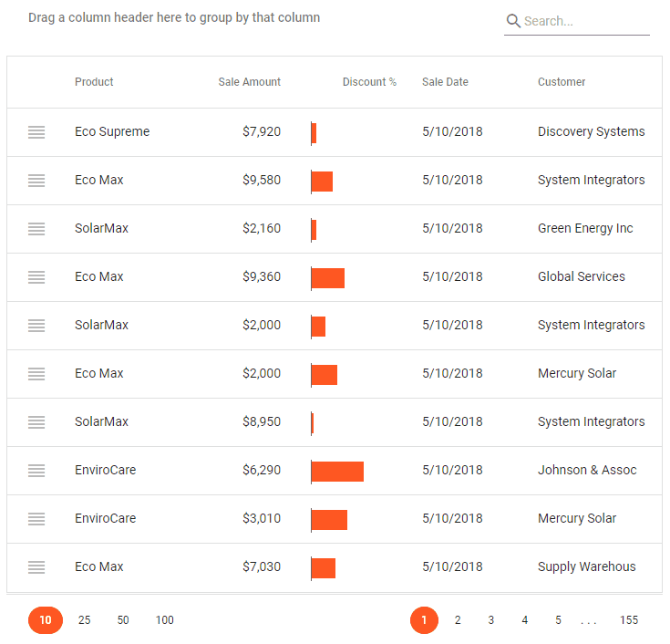Sort by Customer column header

(562, 82)
